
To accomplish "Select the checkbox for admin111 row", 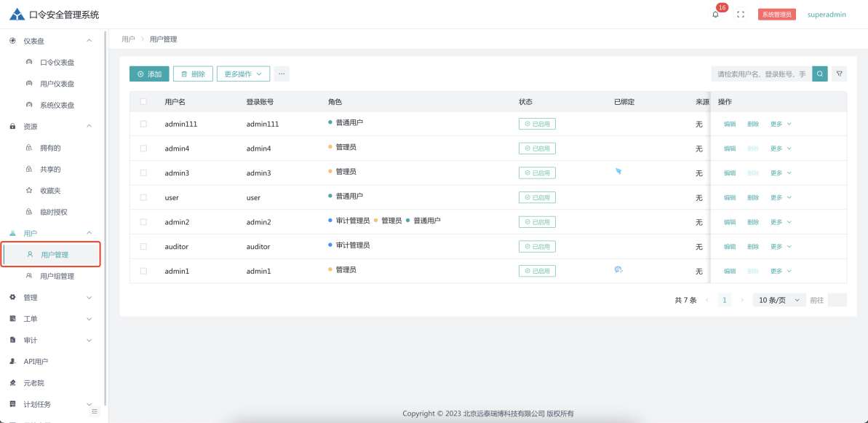I will [143, 124].
